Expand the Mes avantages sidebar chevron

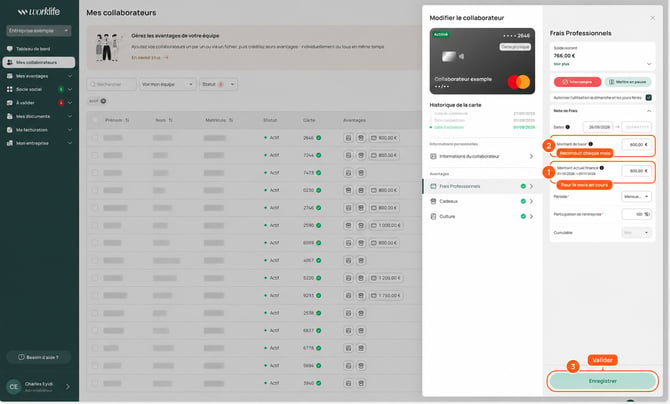(x=70, y=76)
